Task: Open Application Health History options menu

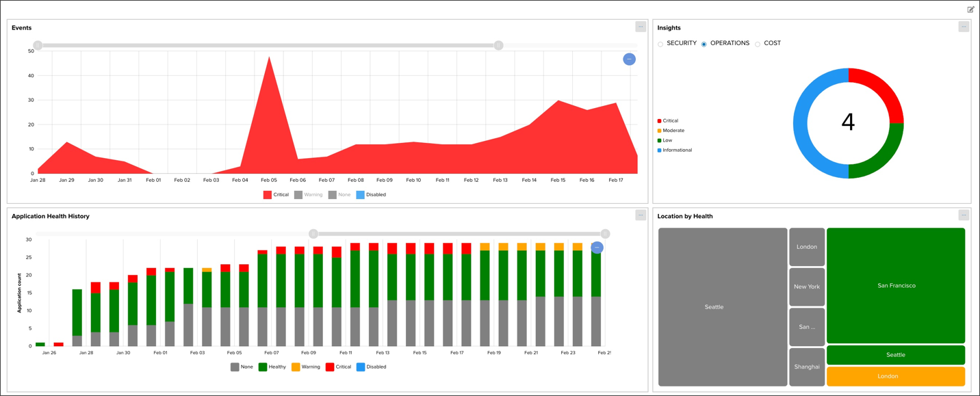Action: click(x=641, y=215)
